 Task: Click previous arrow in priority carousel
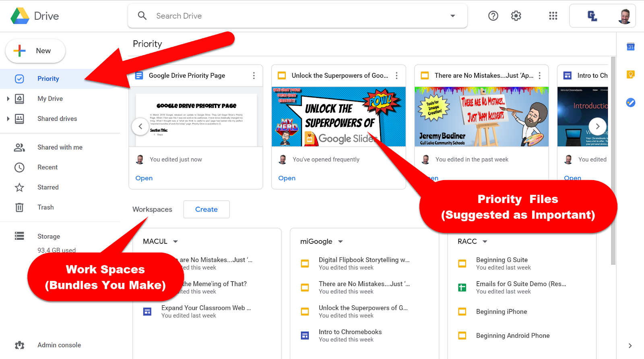tap(140, 126)
